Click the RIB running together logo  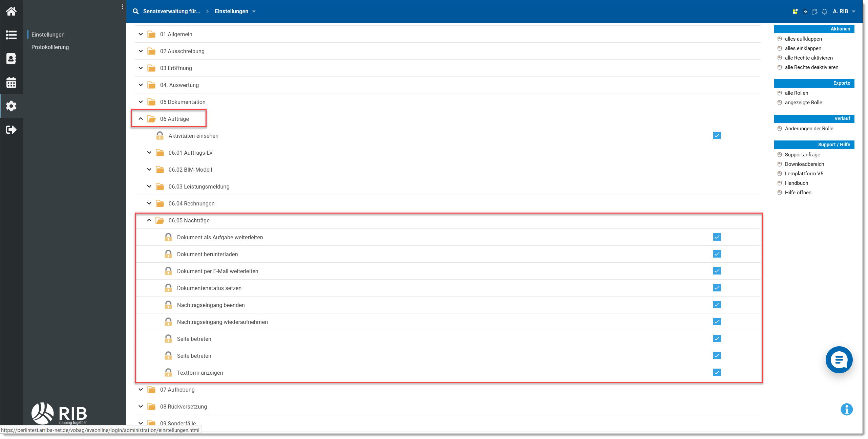click(59, 413)
